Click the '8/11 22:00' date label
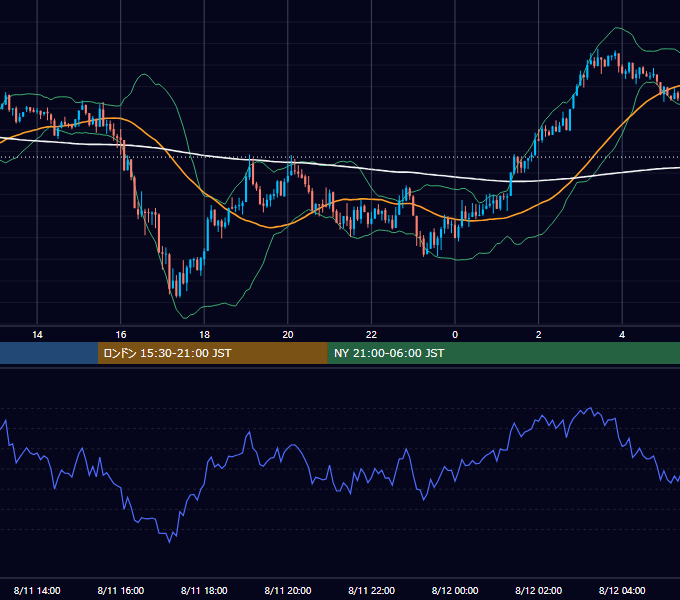 tap(372, 590)
